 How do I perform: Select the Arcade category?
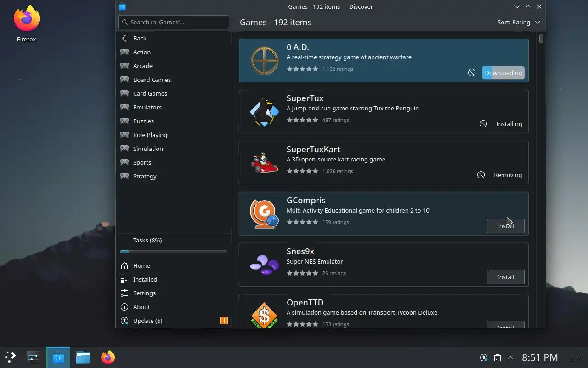(x=174, y=66)
